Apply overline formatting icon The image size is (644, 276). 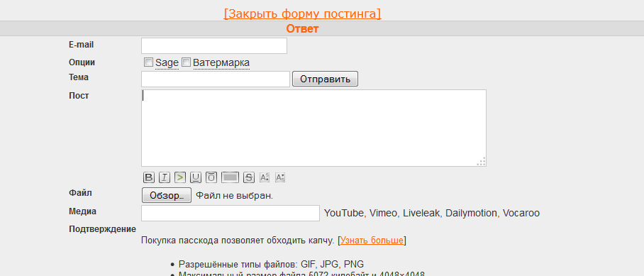211,177
